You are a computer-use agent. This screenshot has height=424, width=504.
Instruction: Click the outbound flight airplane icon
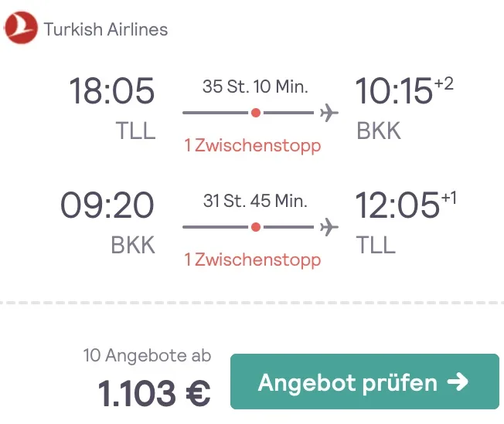pos(329,114)
